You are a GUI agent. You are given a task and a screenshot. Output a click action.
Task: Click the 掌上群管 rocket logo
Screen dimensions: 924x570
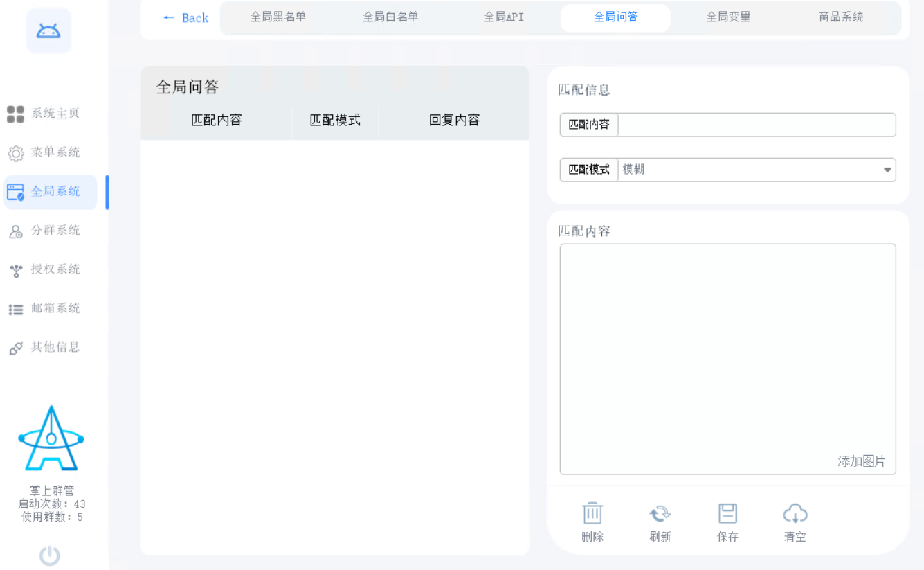click(51, 438)
